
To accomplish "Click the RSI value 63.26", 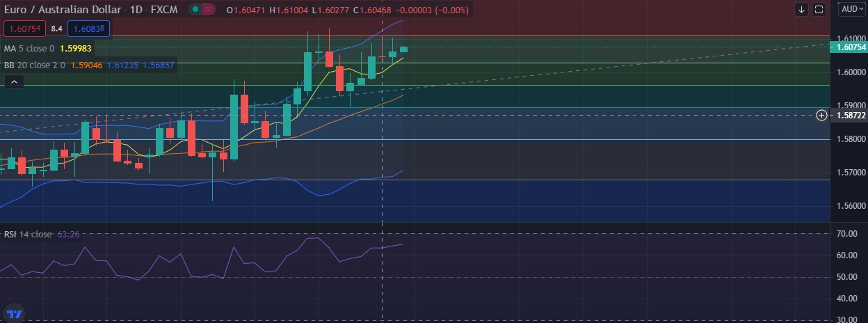I will click(x=68, y=235).
